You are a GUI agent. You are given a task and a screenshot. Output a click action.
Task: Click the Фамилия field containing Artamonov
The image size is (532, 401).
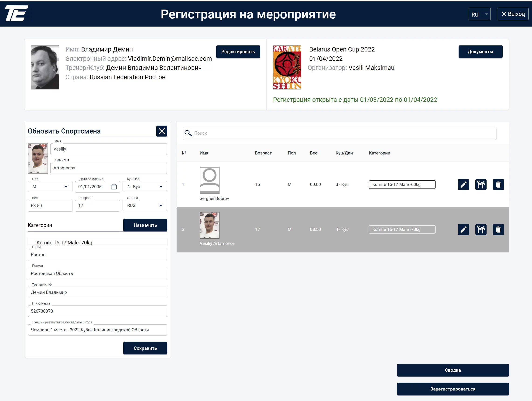[109, 168]
